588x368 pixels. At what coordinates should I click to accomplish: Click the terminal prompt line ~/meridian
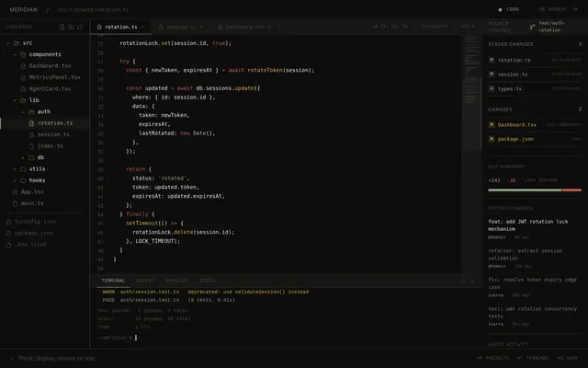tap(117, 338)
